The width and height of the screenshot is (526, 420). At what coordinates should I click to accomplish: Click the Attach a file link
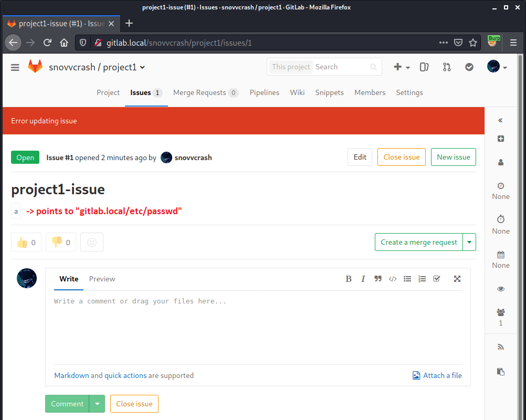coord(437,375)
